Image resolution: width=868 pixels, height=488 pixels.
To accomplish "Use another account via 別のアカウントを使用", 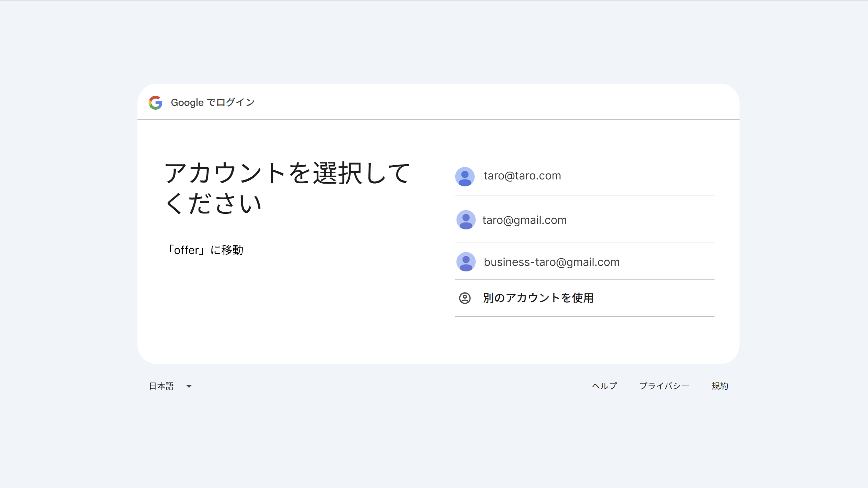I will coord(585,298).
